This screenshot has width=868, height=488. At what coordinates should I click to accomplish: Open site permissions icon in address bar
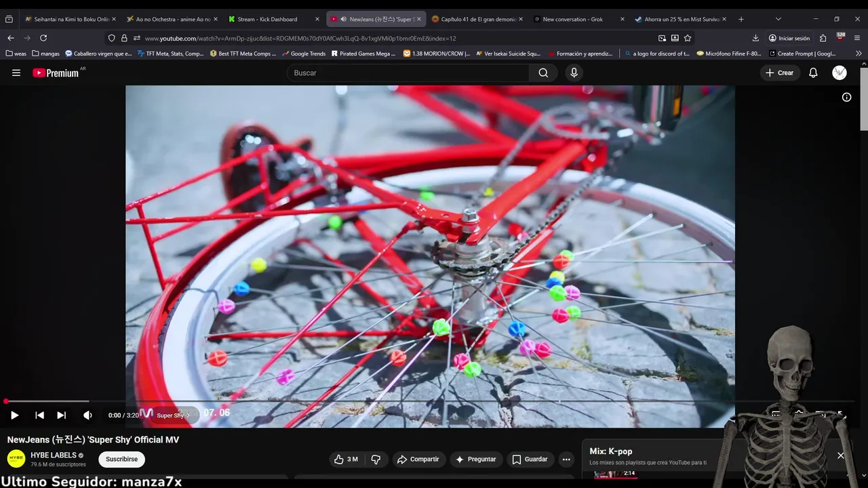pyautogui.click(x=136, y=38)
